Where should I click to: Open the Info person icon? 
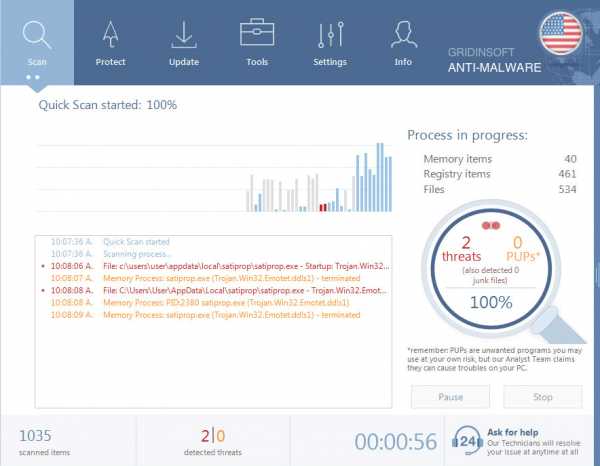click(404, 34)
